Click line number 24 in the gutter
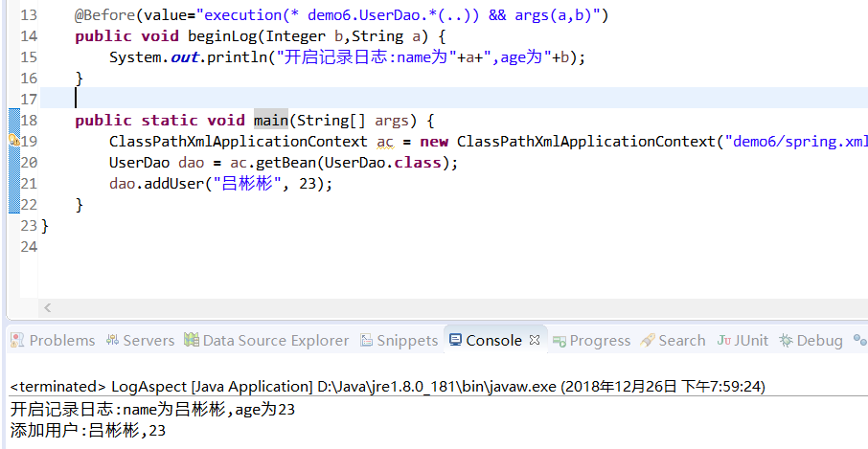868x449 pixels. click(29, 246)
